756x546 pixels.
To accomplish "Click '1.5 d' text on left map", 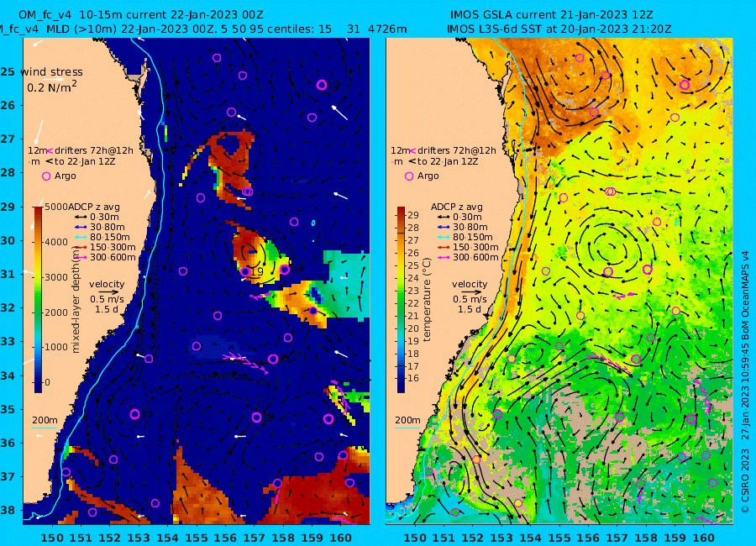I will (x=107, y=309).
